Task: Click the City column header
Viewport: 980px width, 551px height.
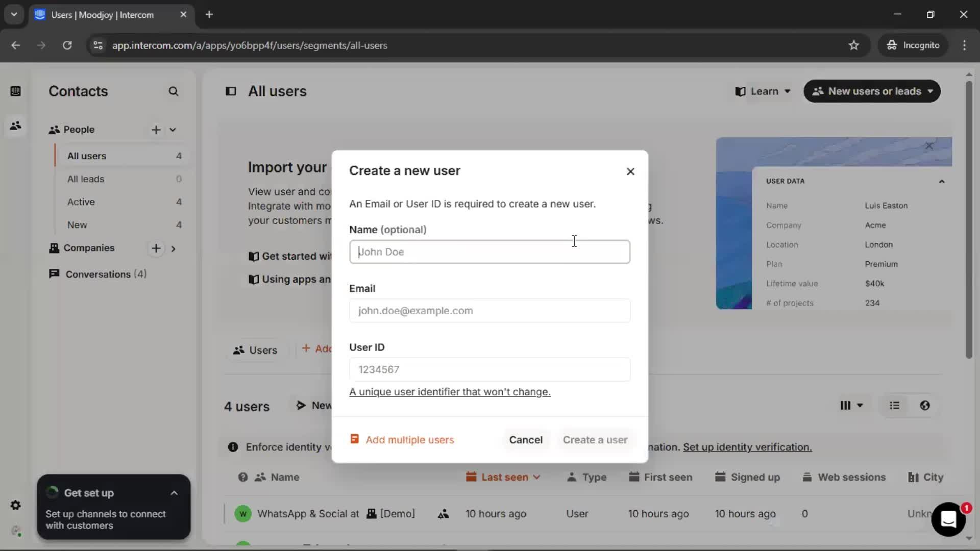Action: (925, 477)
